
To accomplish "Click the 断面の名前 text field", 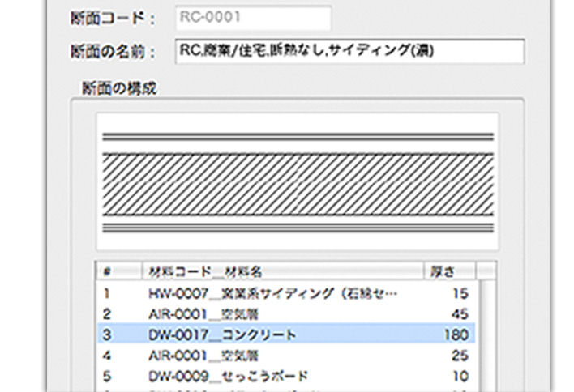I will point(349,51).
